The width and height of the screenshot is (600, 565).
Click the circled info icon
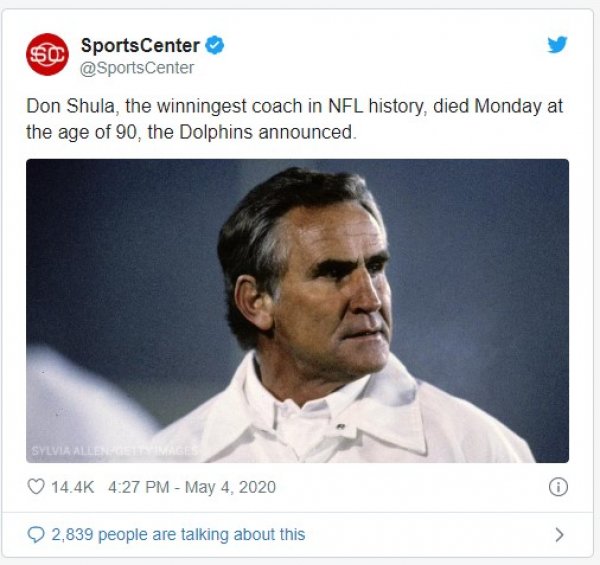[558, 487]
